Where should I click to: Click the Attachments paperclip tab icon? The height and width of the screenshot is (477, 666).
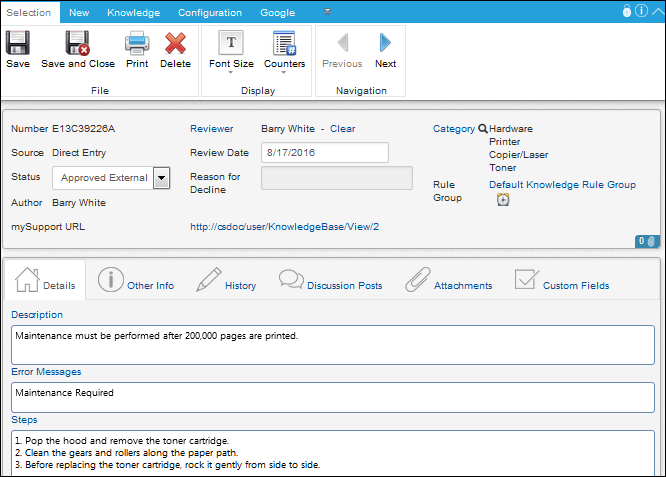pos(418,279)
